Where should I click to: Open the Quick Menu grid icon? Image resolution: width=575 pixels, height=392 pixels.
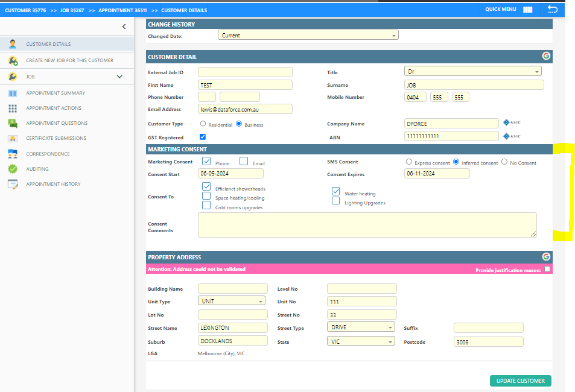tap(528, 10)
